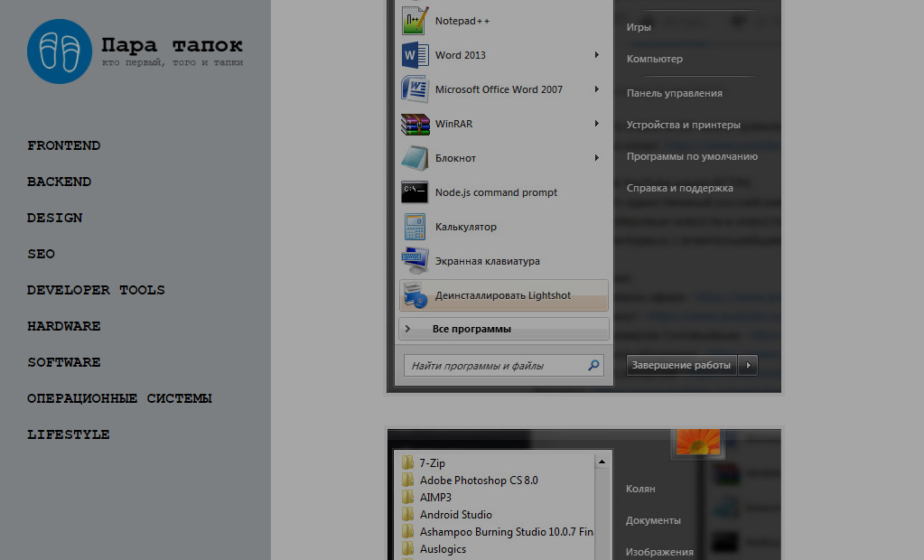The image size is (924, 560).
Task: Open Документы in second Start menu
Action: 653,520
